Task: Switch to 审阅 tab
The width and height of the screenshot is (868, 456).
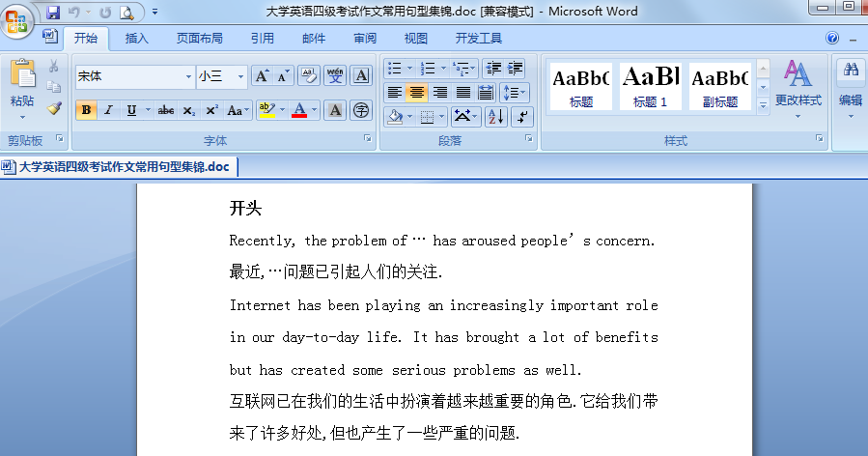Action: click(x=365, y=39)
